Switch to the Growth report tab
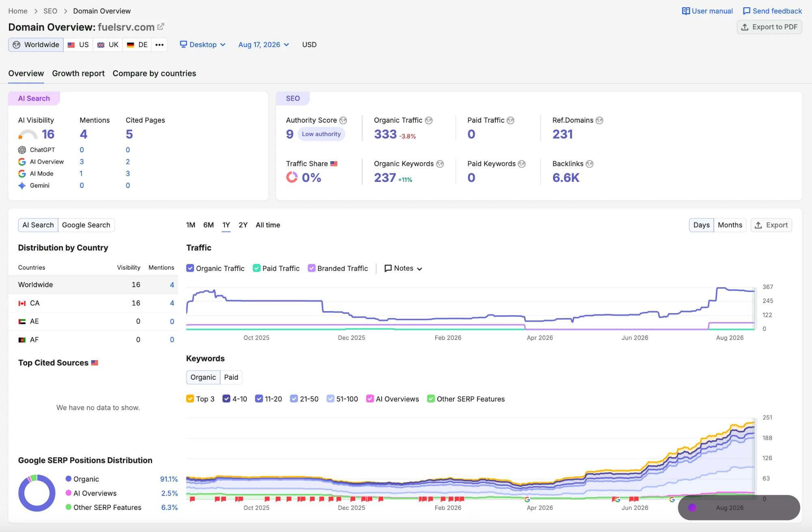The height and width of the screenshot is (532, 812). [x=78, y=74]
